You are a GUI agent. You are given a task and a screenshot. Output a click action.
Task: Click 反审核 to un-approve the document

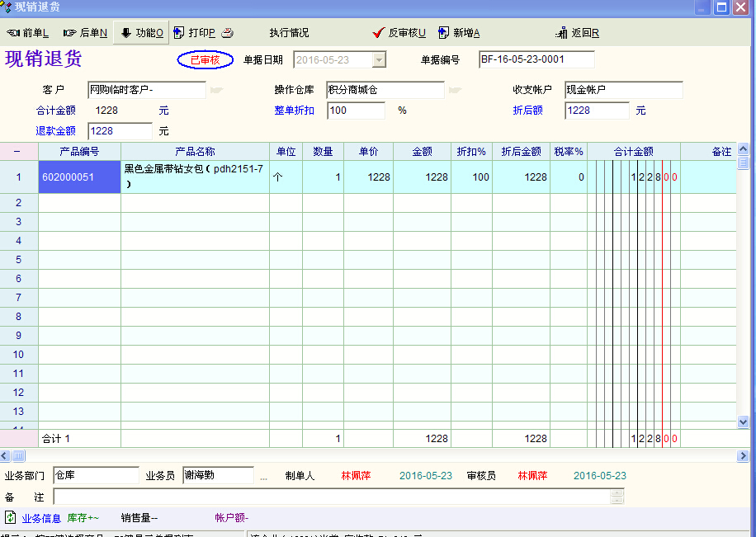point(399,33)
